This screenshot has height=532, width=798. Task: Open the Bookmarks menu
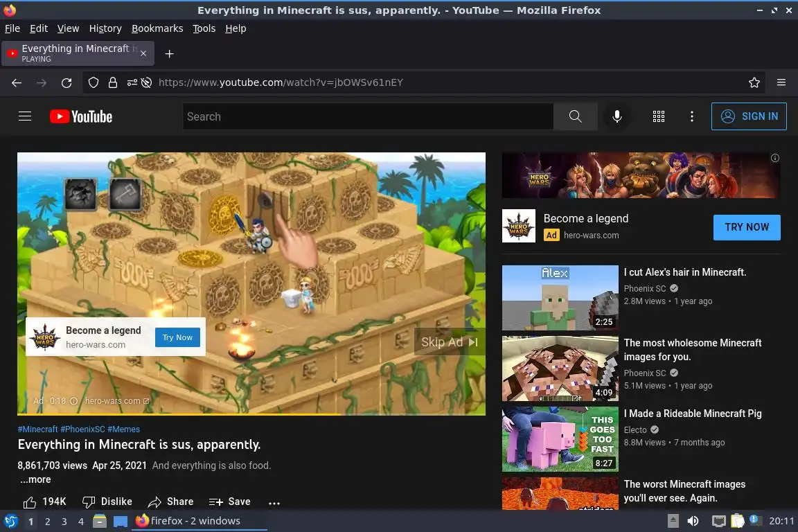tap(157, 28)
